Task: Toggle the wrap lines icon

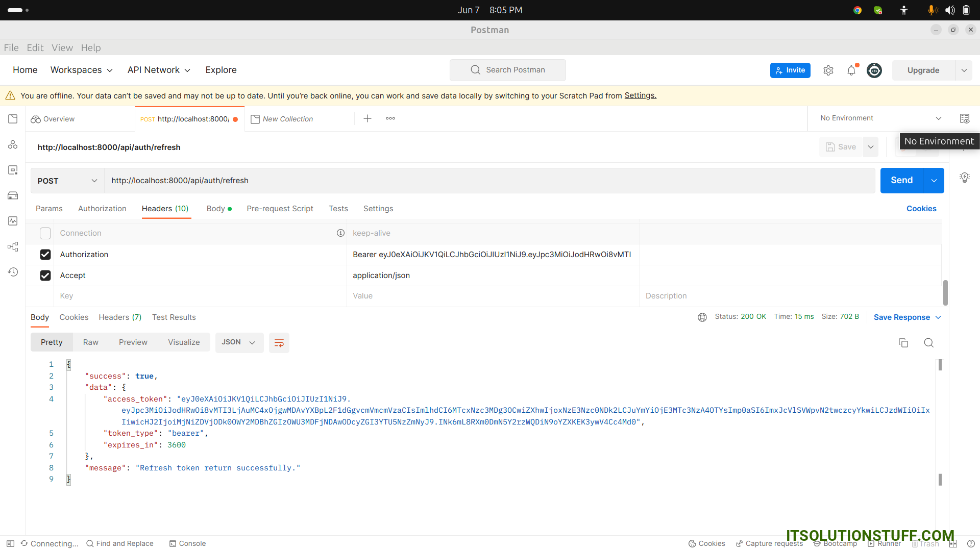Action: pyautogui.click(x=279, y=343)
